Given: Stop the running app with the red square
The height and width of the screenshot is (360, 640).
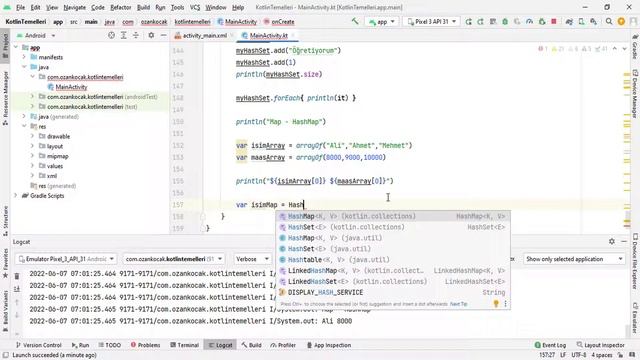Looking at the screenshot, I should click(x=553, y=22).
